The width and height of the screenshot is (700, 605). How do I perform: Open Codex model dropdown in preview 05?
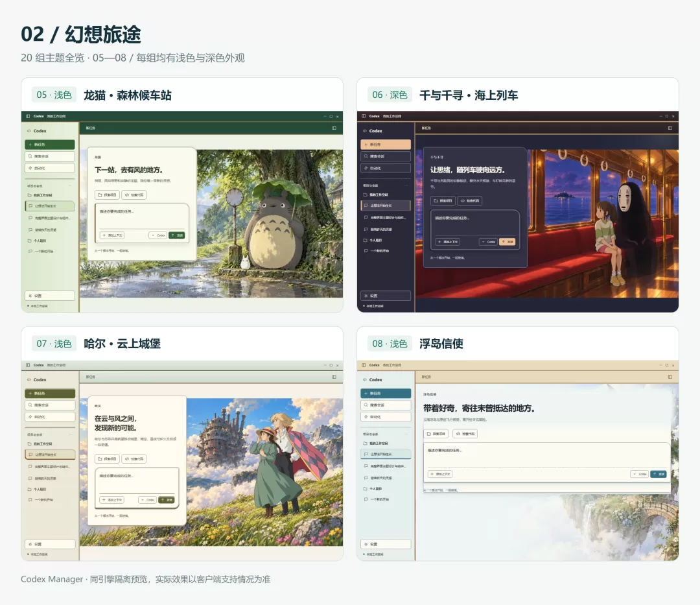click(158, 235)
